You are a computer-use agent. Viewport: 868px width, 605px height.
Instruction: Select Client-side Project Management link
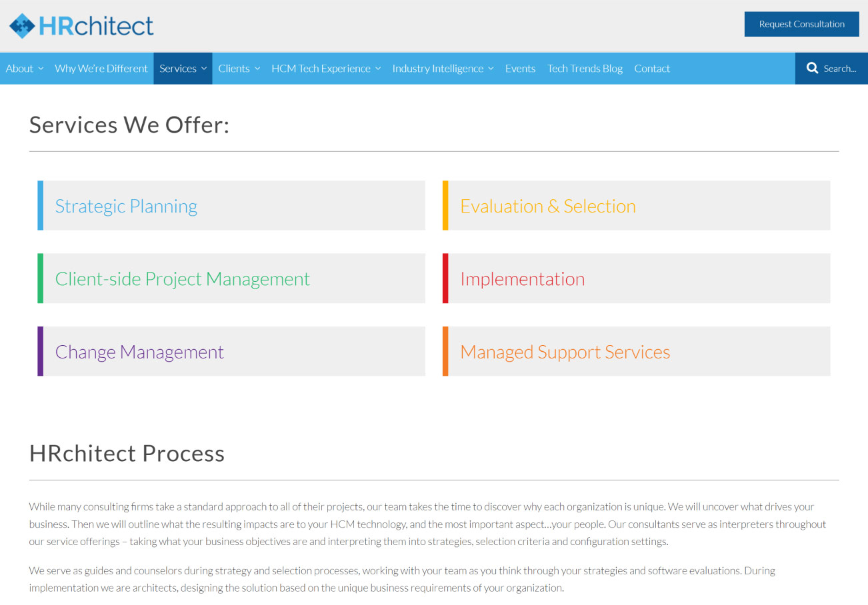coord(183,279)
